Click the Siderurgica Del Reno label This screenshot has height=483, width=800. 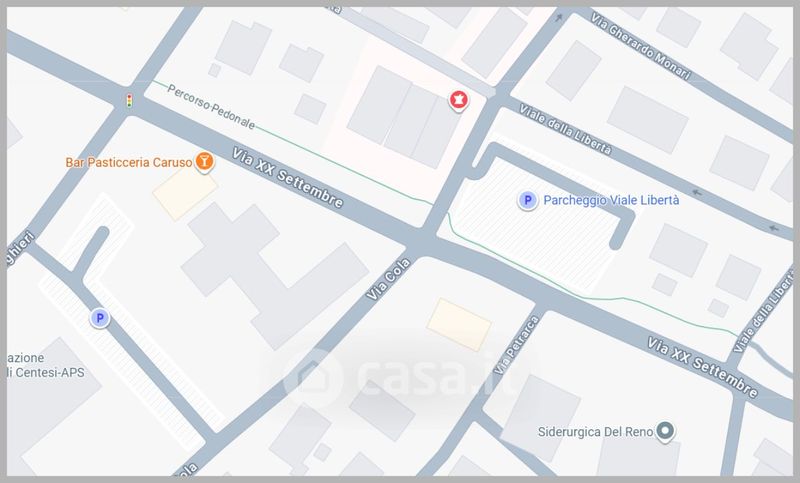[x=595, y=432]
